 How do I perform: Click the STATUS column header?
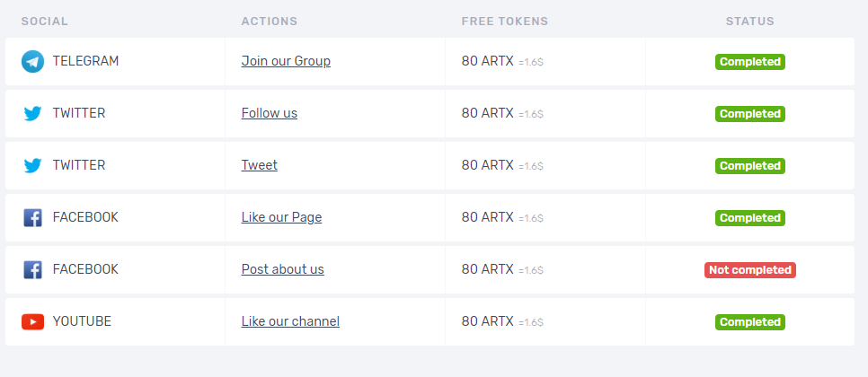coord(750,22)
